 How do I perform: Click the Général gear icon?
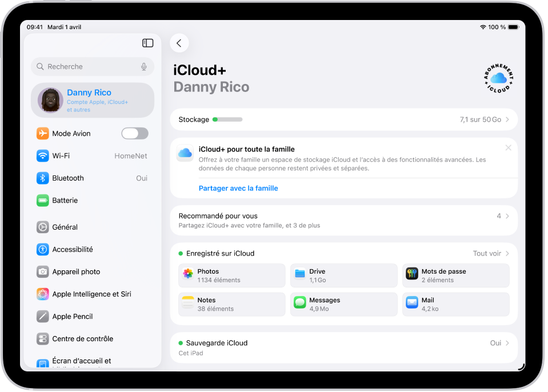42,227
